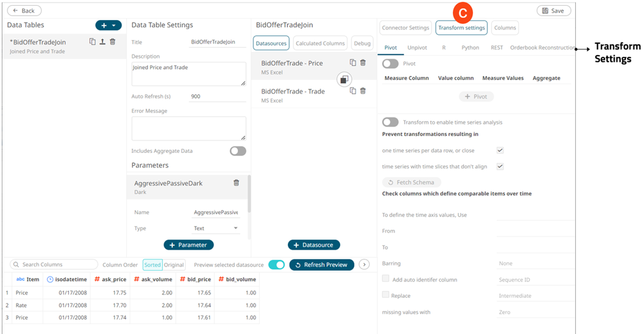644x334 pixels.
Task: Select the Unpivot transform tab
Action: click(x=417, y=47)
